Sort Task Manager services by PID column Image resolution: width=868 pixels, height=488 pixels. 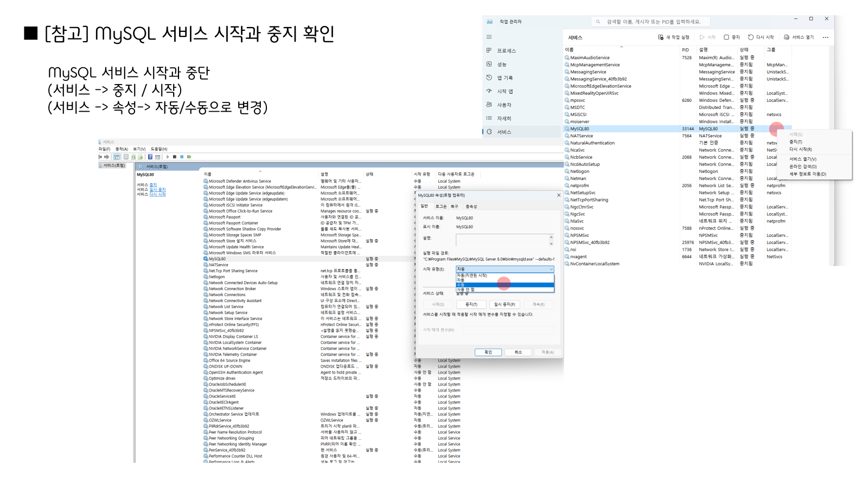[688, 49]
